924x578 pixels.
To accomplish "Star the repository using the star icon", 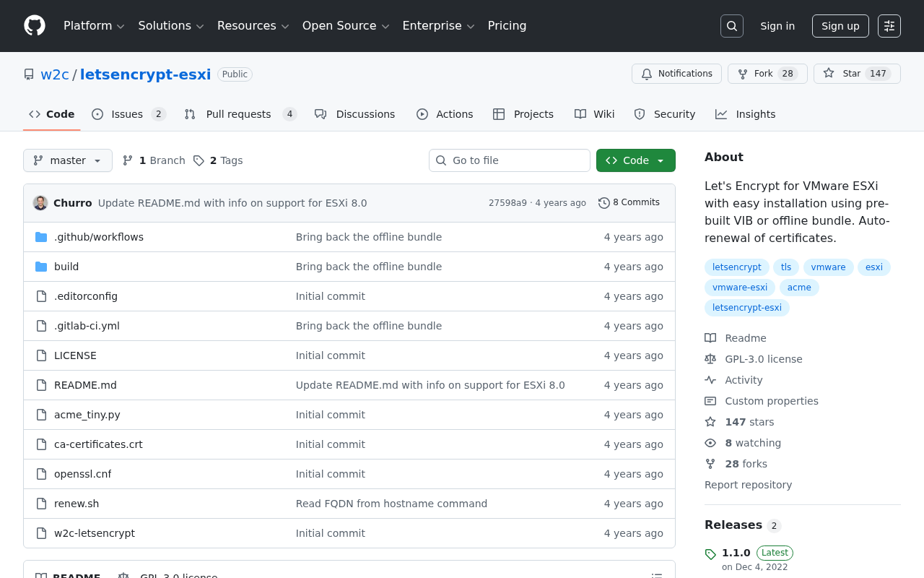I will coord(828,73).
